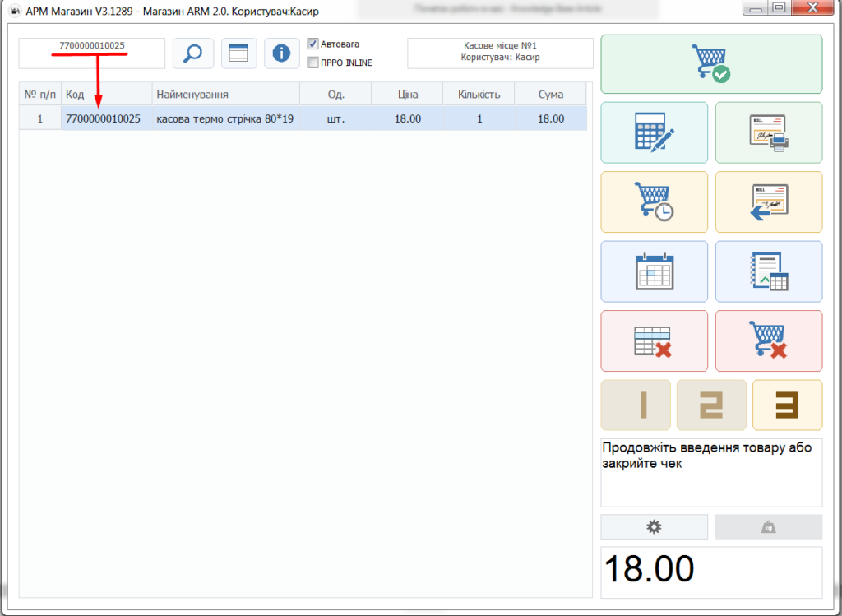Open settings with the gear button
Image resolution: width=842 pixels, height=616 pixels.
pos(654,527)
